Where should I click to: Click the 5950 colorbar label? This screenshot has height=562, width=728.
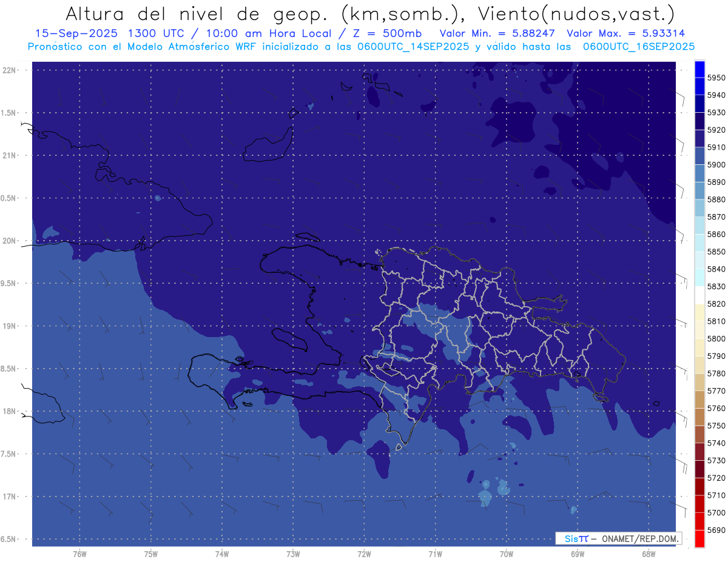[716, 78]
